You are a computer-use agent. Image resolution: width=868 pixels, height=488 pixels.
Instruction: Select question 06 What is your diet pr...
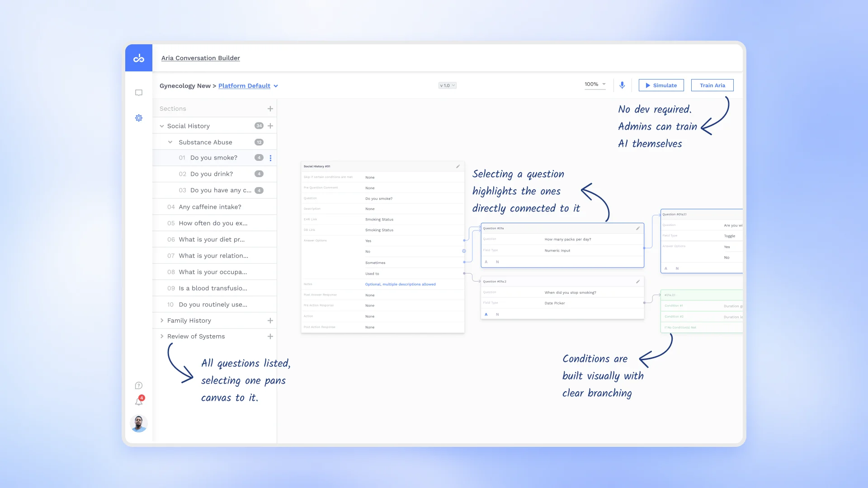(215, 239)
